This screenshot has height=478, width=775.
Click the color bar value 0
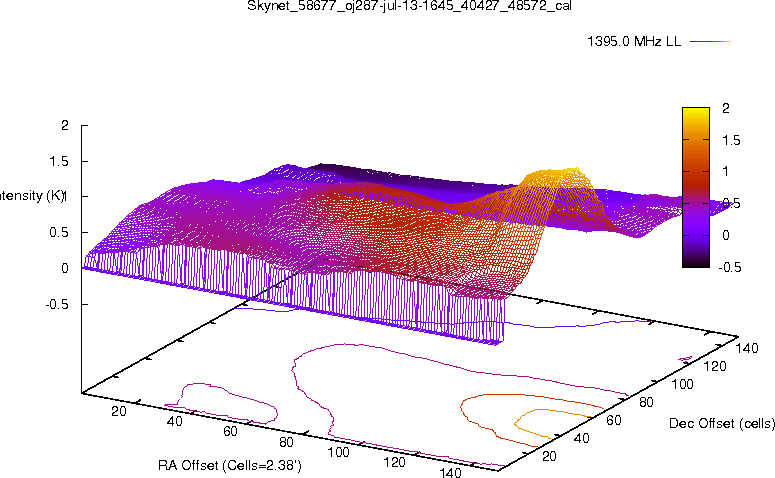[726, 235]
